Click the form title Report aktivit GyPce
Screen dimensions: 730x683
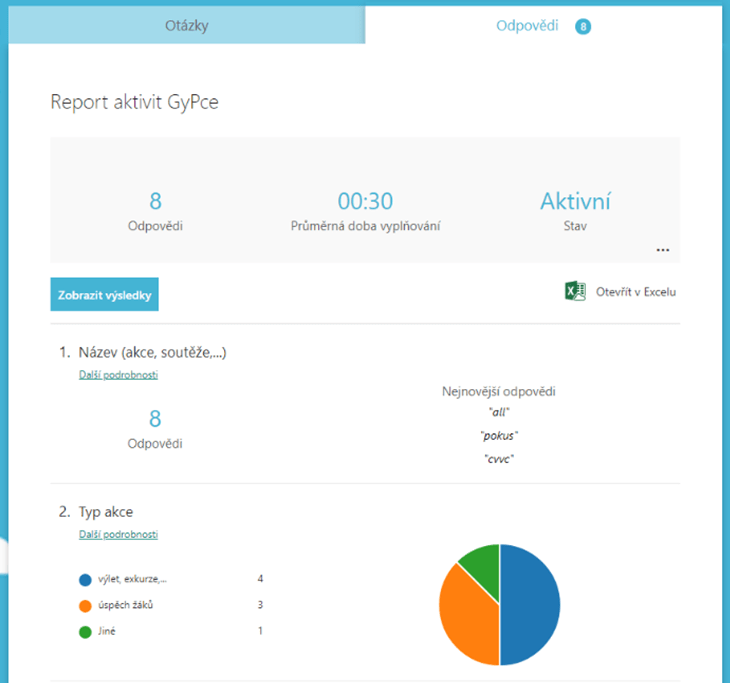[x=134, y=102]
